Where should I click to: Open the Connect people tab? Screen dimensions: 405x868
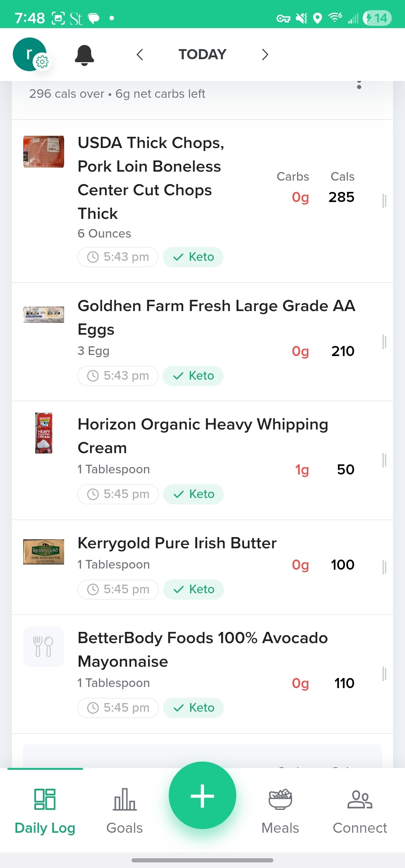360,810
